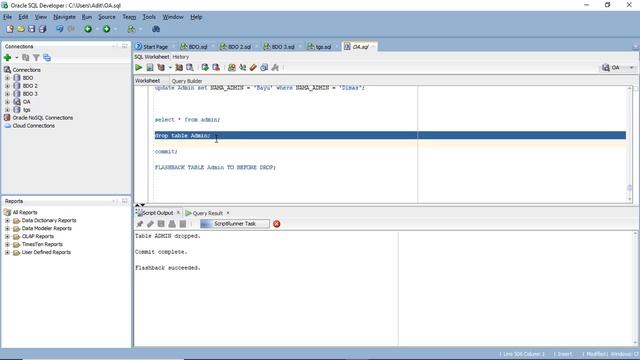
Task: Expand Data Dictionary Reports folder
Action: (x=7, y=220)
